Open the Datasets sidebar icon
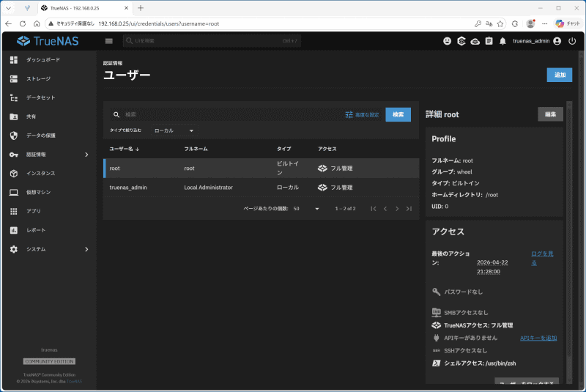 pos(14,97)
